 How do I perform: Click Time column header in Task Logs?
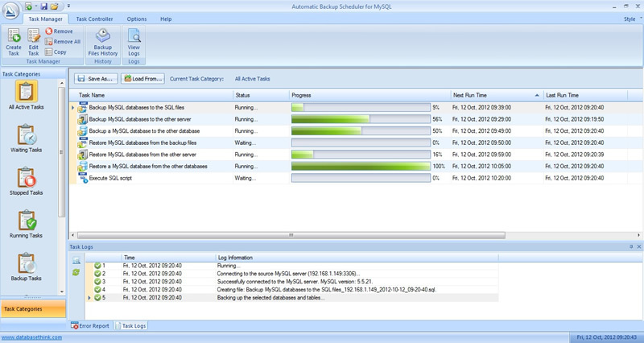[x=168, y=258]
